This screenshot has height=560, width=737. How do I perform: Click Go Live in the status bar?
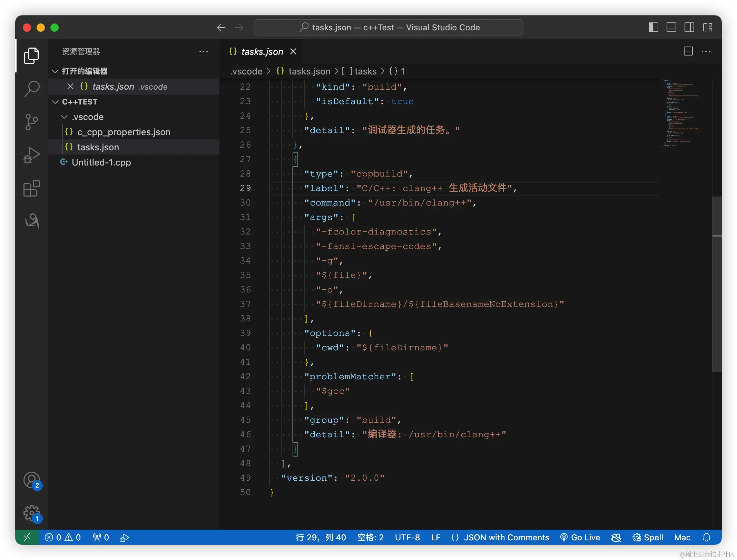580,537
